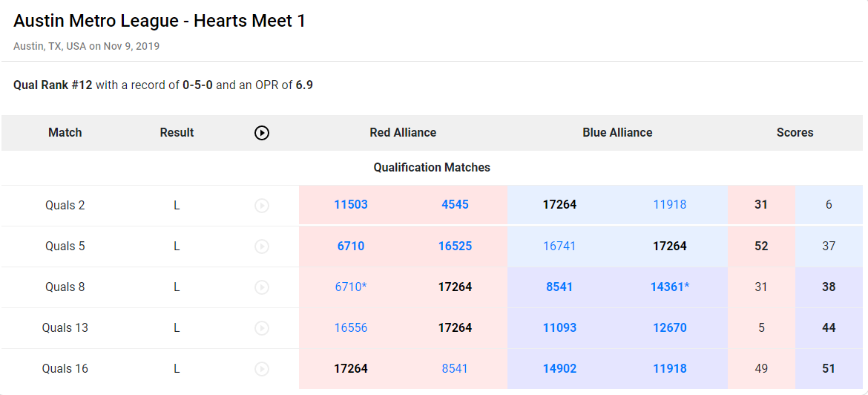Select the Quals 13 match label

coord(65,327)
